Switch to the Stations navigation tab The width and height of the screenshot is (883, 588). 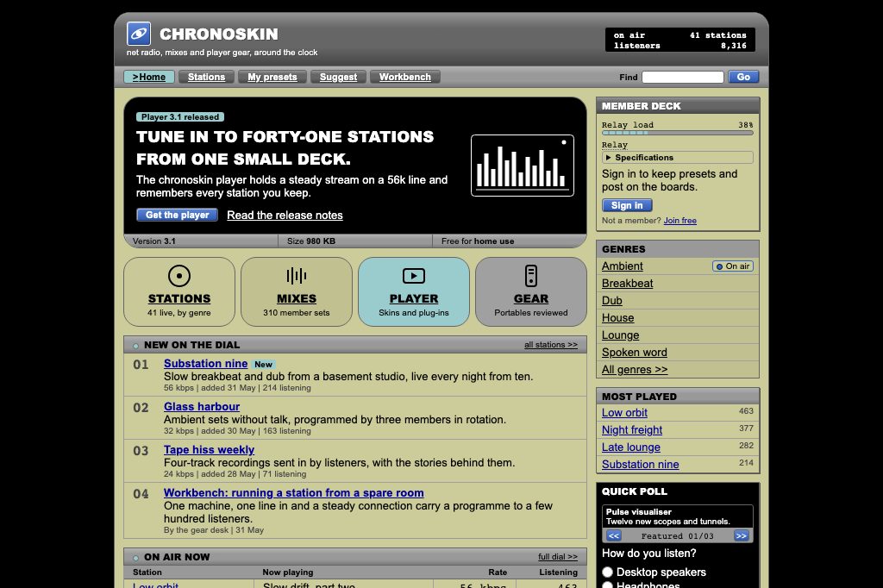pos(206,77)
